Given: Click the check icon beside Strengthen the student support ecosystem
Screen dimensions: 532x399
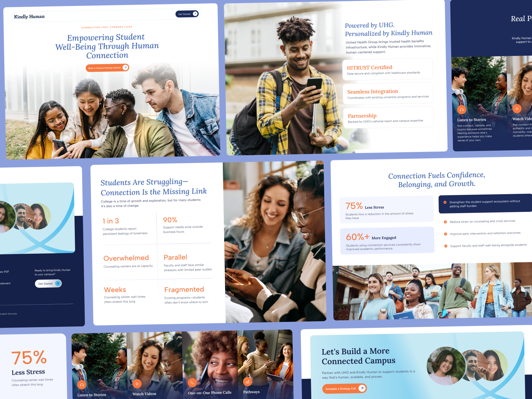Looking at the screenshot, I should [x=445, y=202].
